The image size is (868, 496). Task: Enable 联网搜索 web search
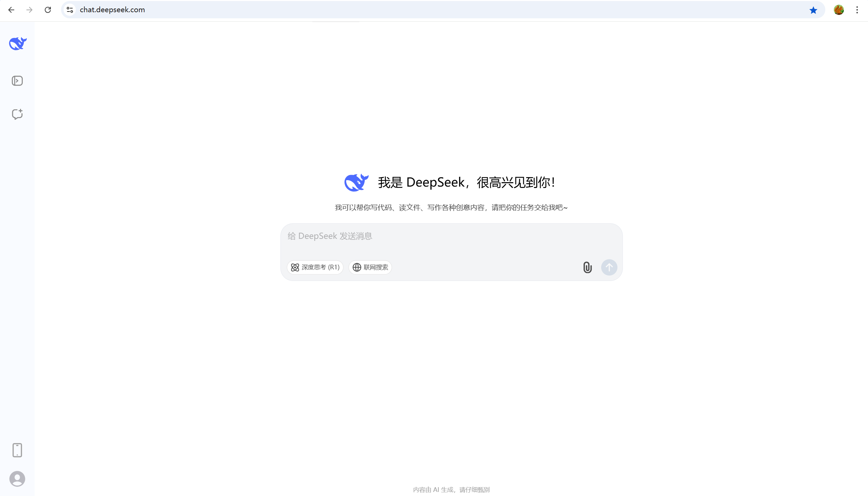(x=370, y=267)
